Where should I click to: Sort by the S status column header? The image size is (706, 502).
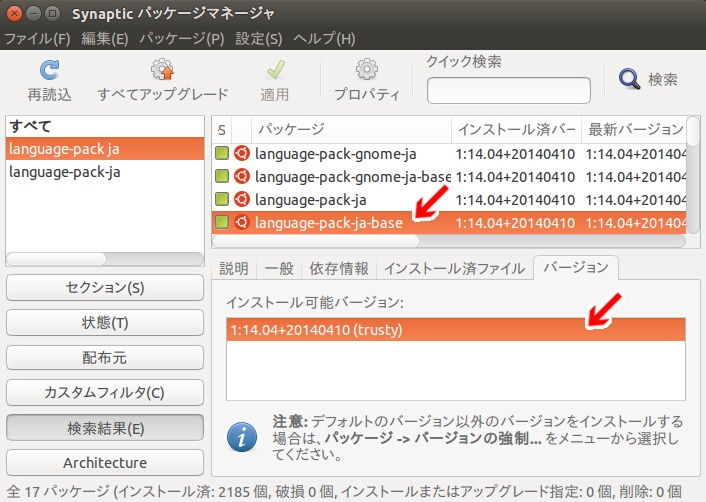coord(222,130)
